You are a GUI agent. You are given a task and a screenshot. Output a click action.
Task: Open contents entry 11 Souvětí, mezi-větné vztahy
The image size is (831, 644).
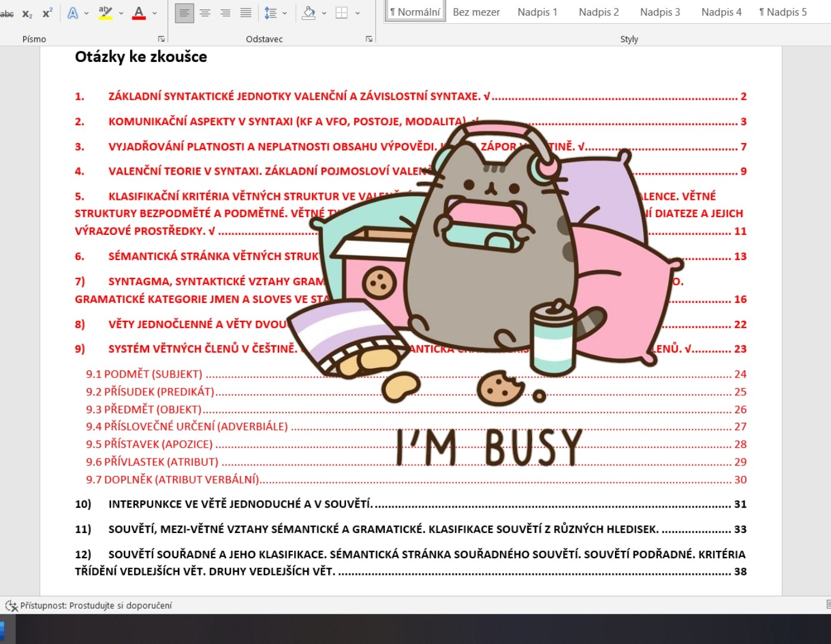click(410, 530)
